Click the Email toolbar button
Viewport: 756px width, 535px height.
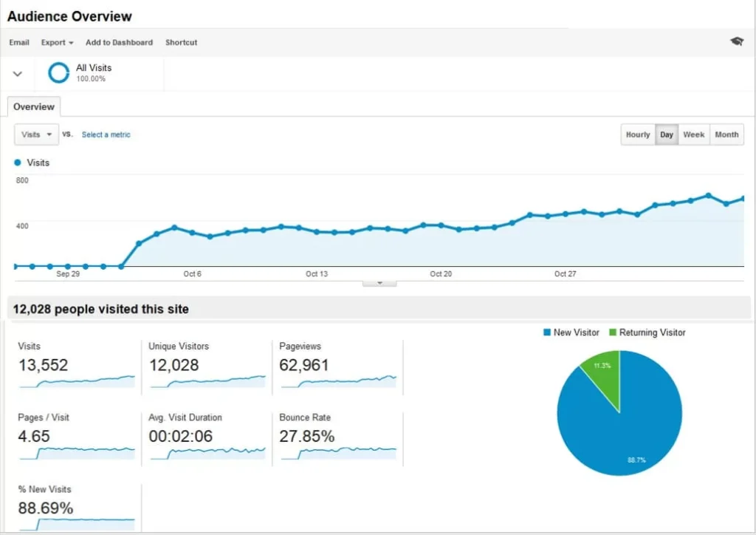click(x=19, y=43)
